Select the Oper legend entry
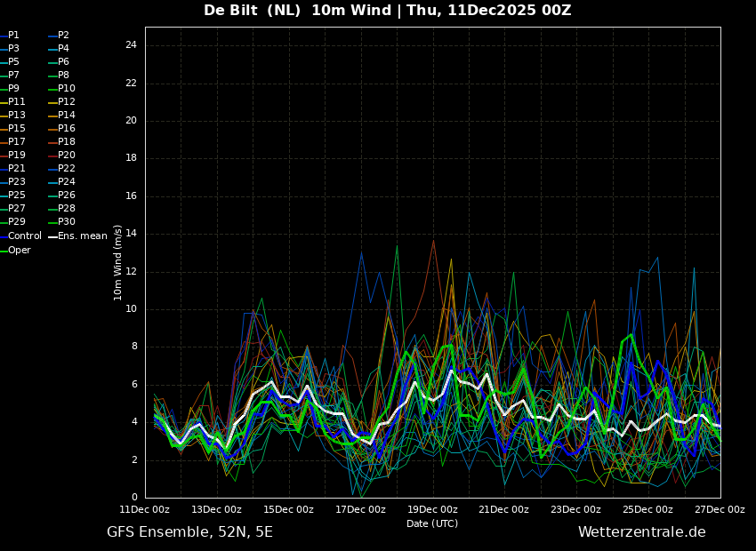The width and height of the screenshot is (756, 551). (x=15, y=251)
